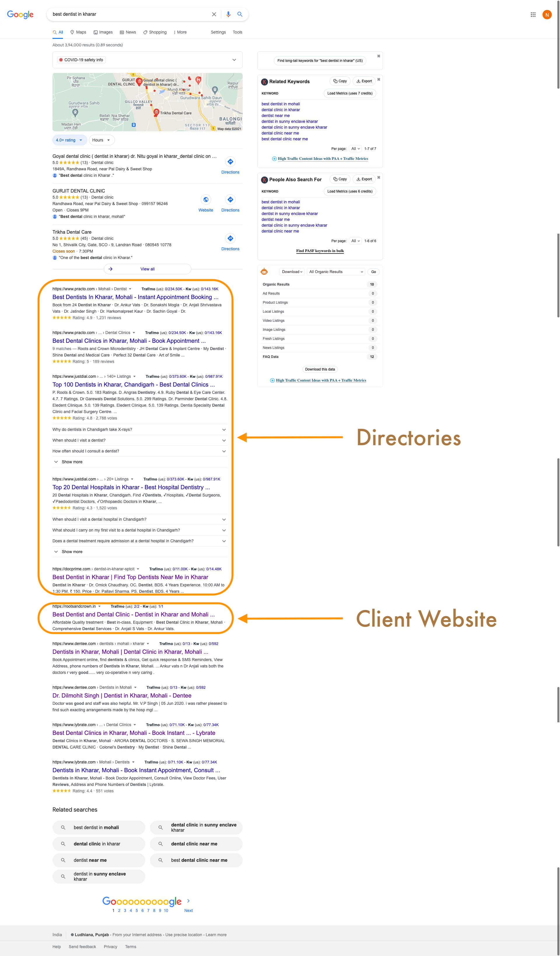Screen dimensions: 560x956
Task: Click the SEO Minion robot icon
Action: [x=264, y=272]
